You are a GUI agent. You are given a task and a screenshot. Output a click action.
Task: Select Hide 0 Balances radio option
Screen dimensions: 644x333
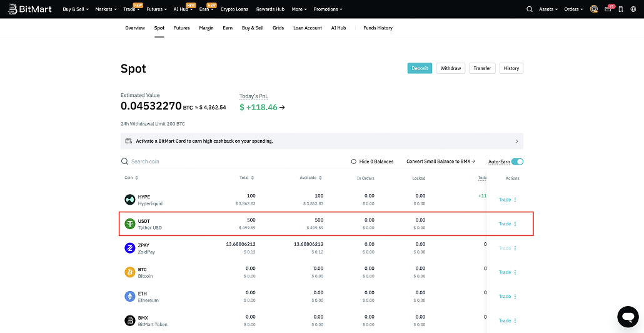coord(354,161)
